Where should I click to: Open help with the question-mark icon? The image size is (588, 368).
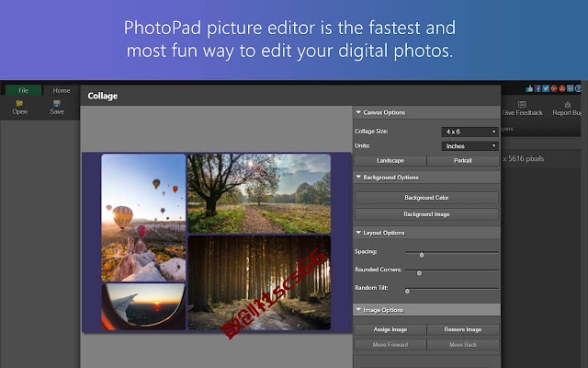click(x=578, y=88)
